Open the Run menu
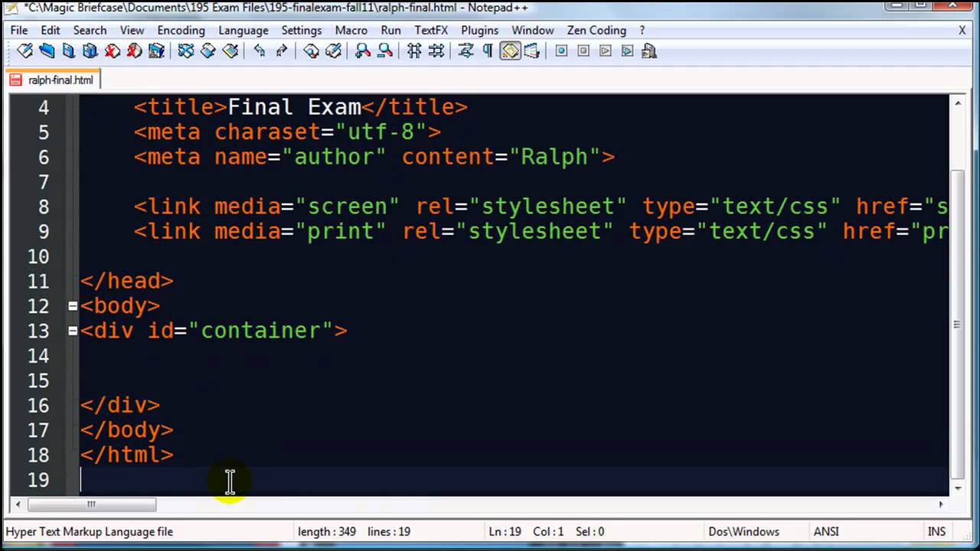Viewport: 980px width, 551px height. click(x=390, y=31)
